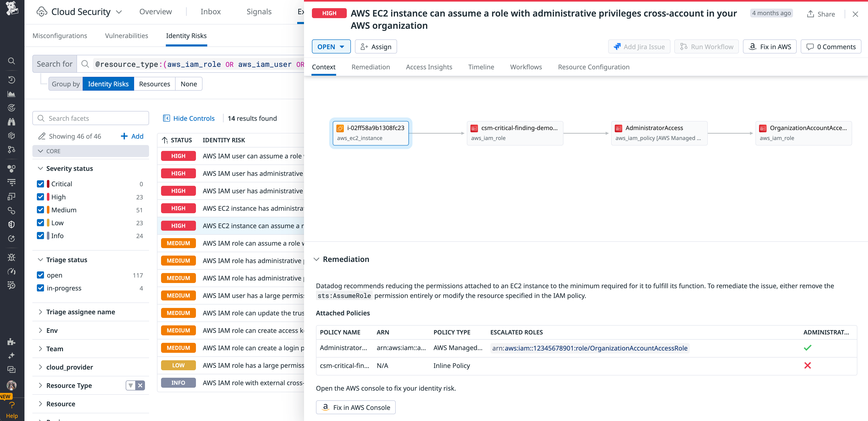This screenshot has width=868, height=421.
Task: Click the shield security icon in the sidebar
Action: point(11,224)
